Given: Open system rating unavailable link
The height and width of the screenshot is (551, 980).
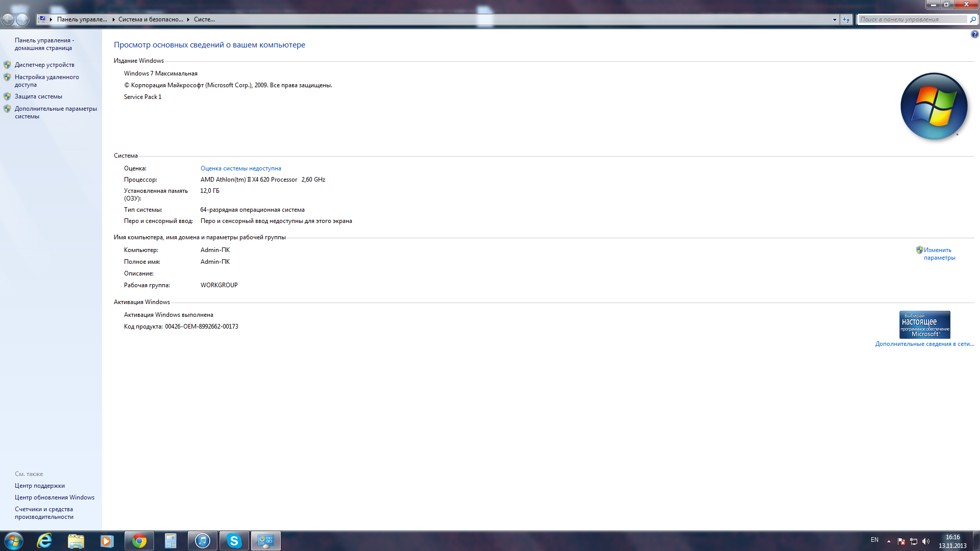Looking at the screenshot, I should click(x=240, y=168).
